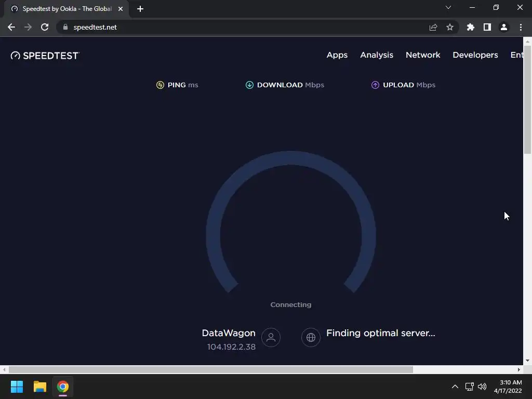Click the Chrome taskbar icon

click(x=63, y=387)
